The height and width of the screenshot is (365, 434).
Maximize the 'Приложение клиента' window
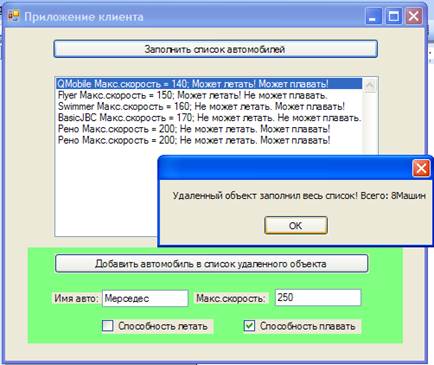[393, 16]
